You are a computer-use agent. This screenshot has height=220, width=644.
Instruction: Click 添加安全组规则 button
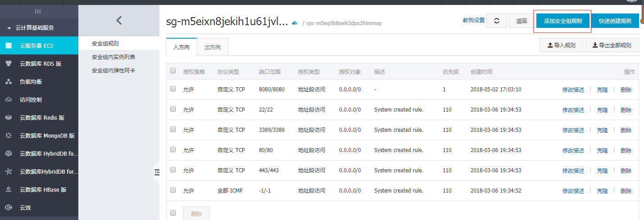click(x=563, y=21)
